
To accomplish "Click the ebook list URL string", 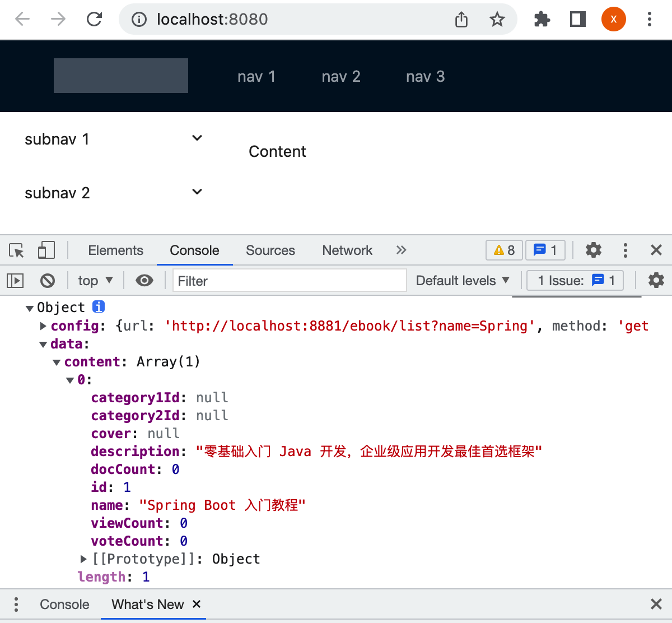I will (x=349, y=326).
